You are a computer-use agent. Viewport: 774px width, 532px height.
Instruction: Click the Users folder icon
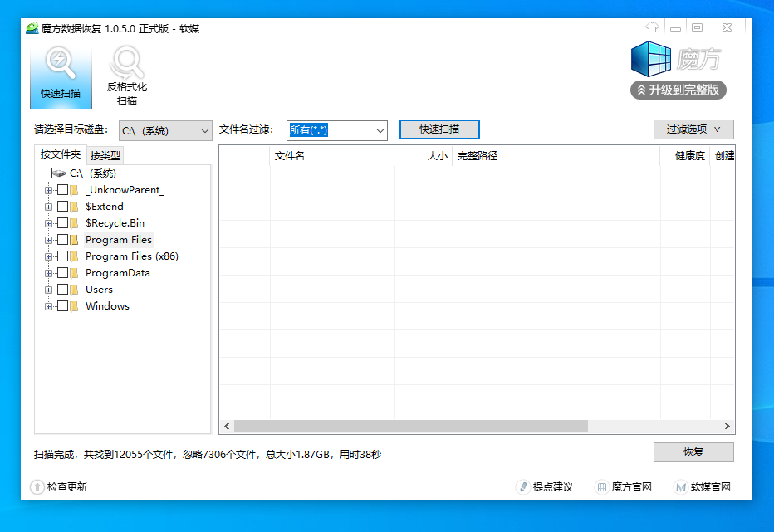(x=74, y=290)
